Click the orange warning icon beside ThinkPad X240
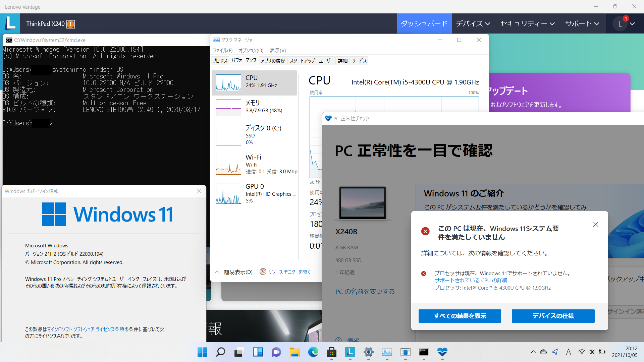 click(70, 24)
